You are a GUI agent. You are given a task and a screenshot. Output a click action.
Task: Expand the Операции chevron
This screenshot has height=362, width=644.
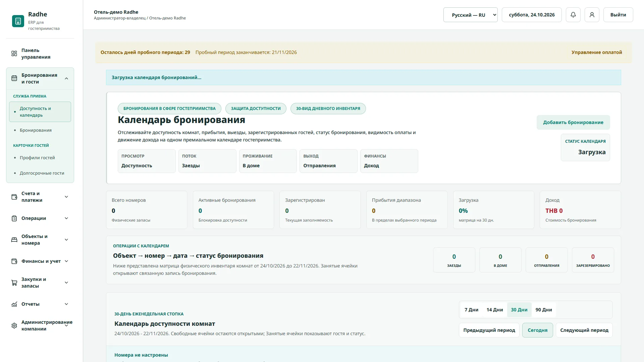(x=66, y=218)
